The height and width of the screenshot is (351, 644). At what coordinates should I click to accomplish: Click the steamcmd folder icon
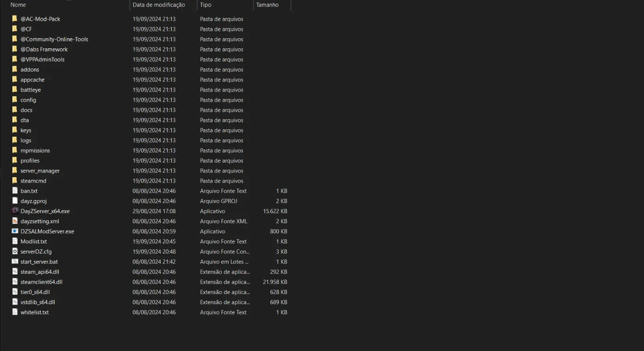click(15, 181)
